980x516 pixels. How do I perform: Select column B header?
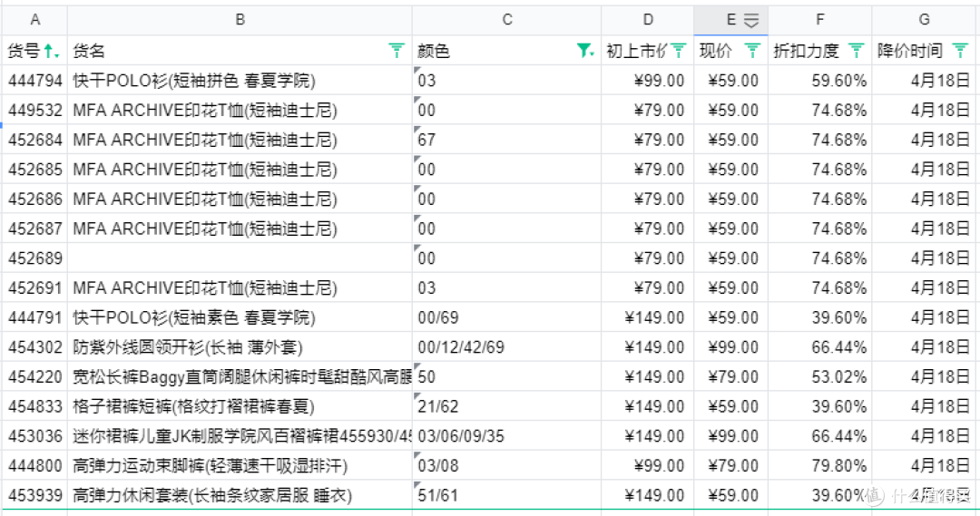click(x=240, y=20)
